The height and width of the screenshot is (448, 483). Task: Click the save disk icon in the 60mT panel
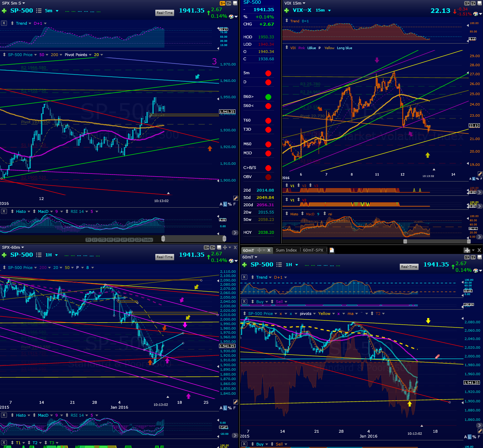point(480,257)
